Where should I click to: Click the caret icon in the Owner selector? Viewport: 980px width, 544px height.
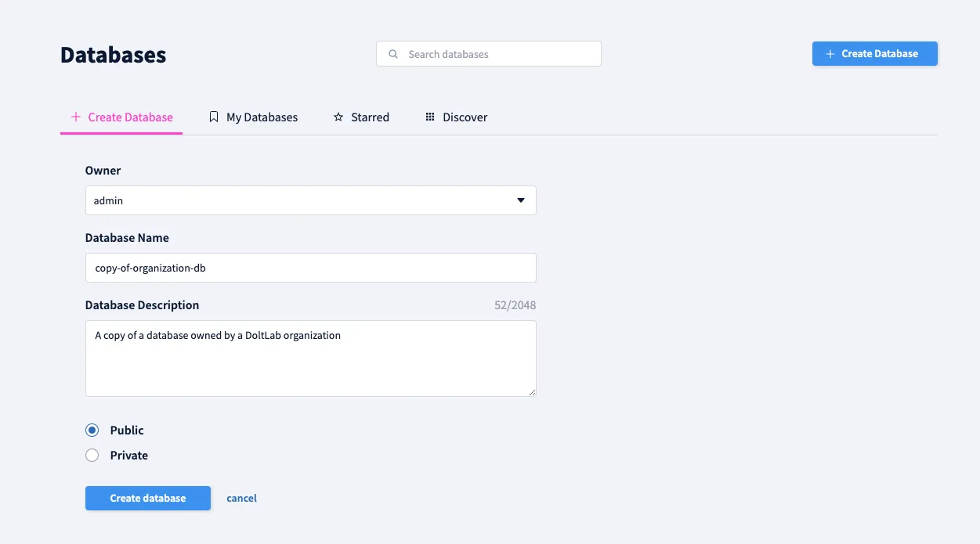[x=520, y=200]
